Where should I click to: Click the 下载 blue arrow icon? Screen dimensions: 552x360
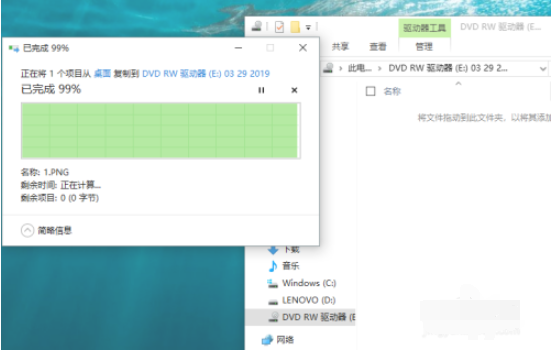(x=273, y=250)
